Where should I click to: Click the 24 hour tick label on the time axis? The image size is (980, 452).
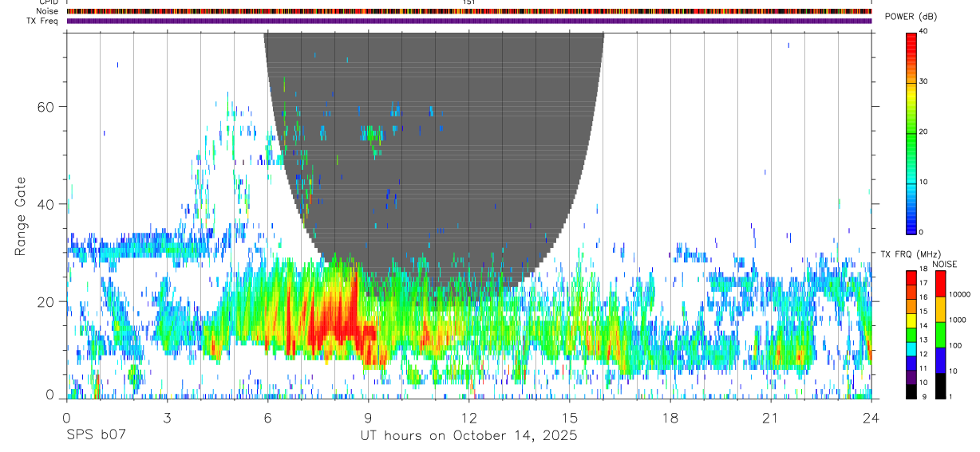tap(871, 418)
